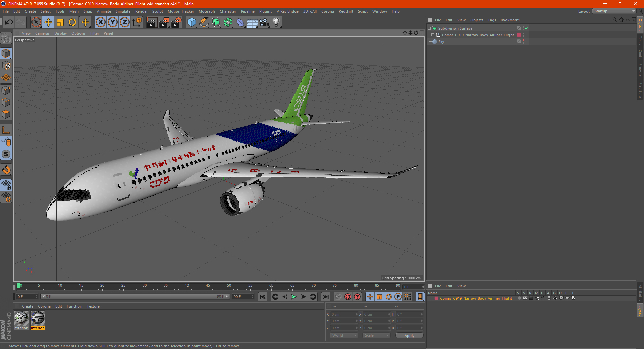Add a Camera object icon
644x349 pixels.
pyautogui.click(x=264, y=22)
